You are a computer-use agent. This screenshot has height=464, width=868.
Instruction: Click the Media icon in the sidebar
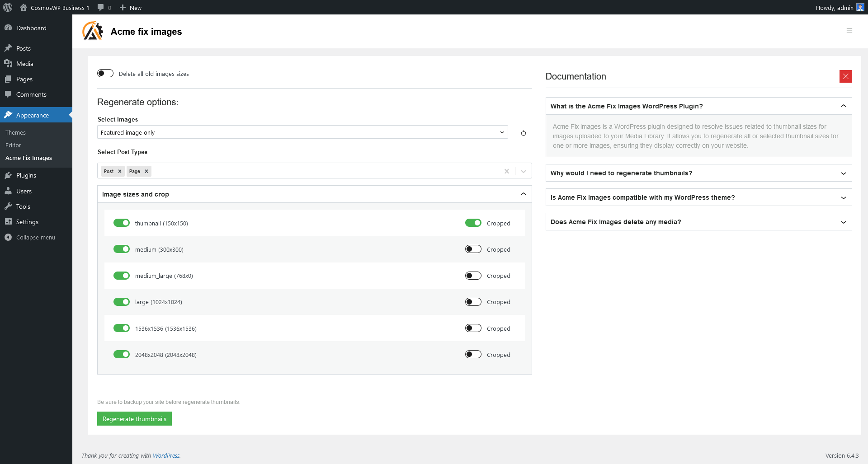point(8,63)
